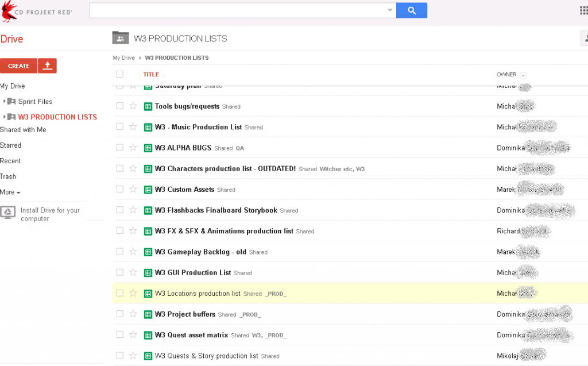Click into the Drive search field
This screenshot has width=588, height=366.
tap(238, 10)
